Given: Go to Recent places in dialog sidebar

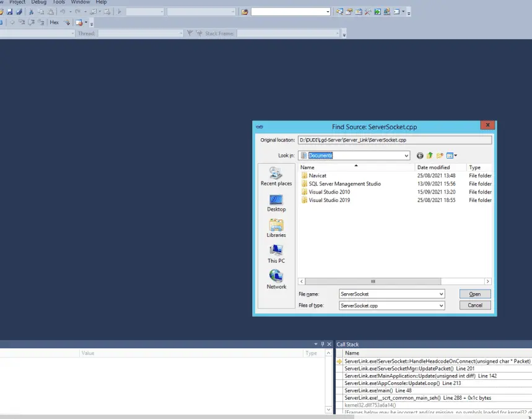Looking at the screenshot, I should pyautogui.click(x=276, y=177).
